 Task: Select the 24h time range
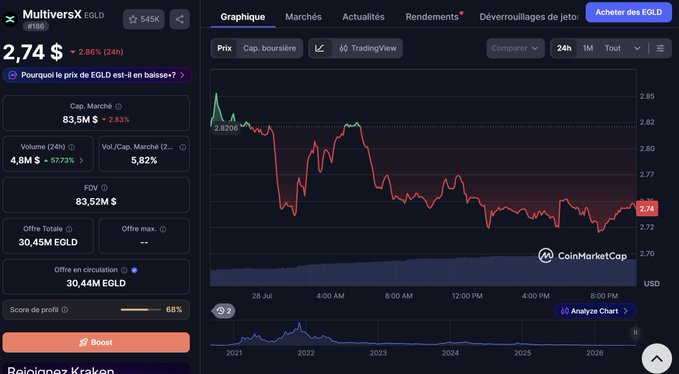click(564, 48)
